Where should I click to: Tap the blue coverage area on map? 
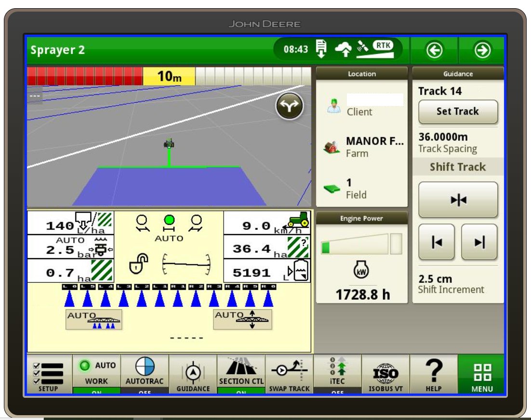click(x=169, y=186)
